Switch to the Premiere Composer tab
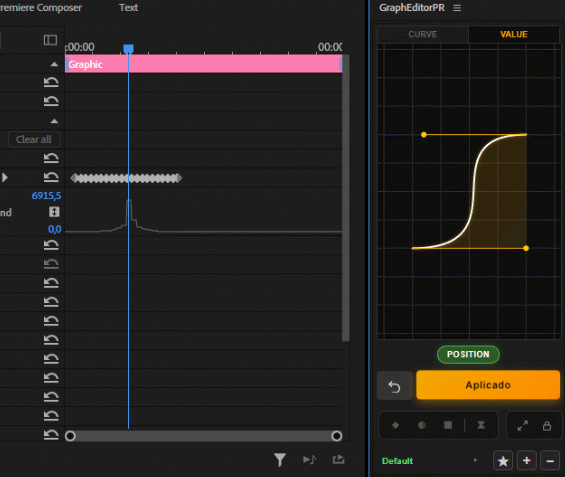 click(41, 8)
